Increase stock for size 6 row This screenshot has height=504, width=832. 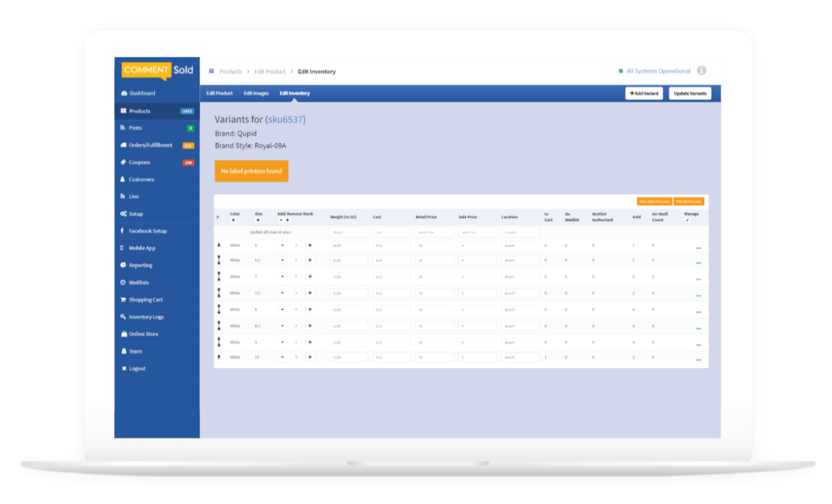310,245
